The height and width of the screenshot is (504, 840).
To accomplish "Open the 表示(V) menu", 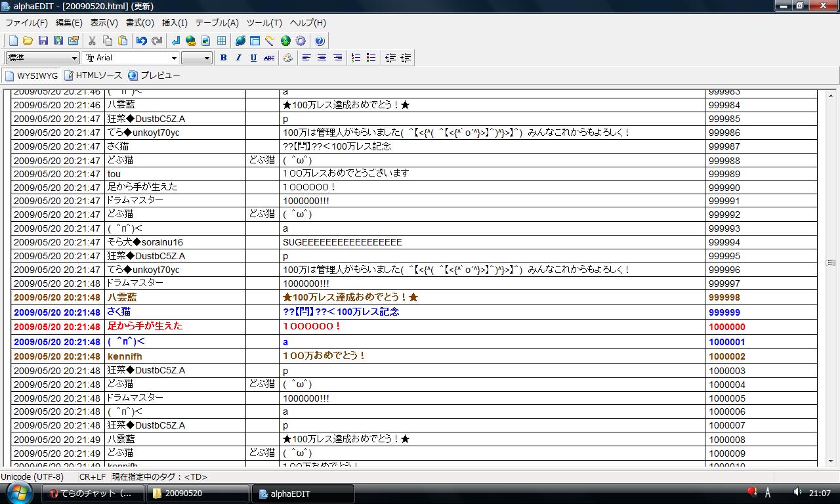I will 104,22.
